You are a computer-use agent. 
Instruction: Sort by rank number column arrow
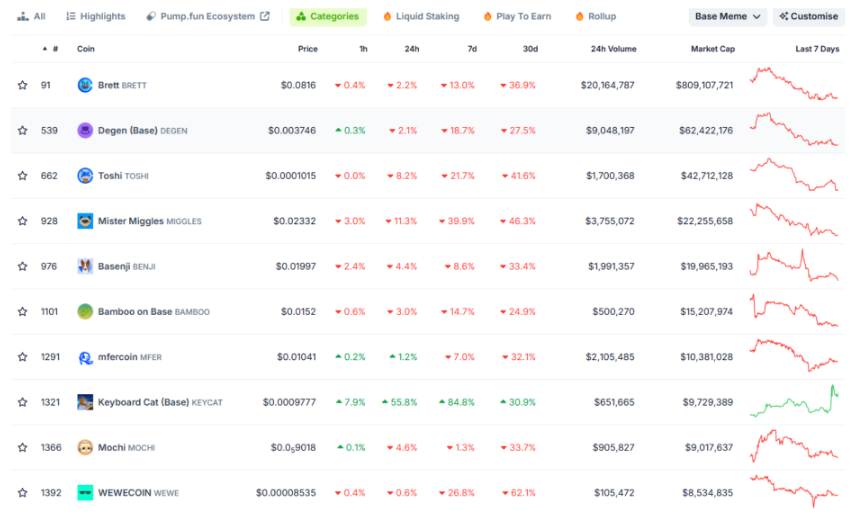[45, 49]
